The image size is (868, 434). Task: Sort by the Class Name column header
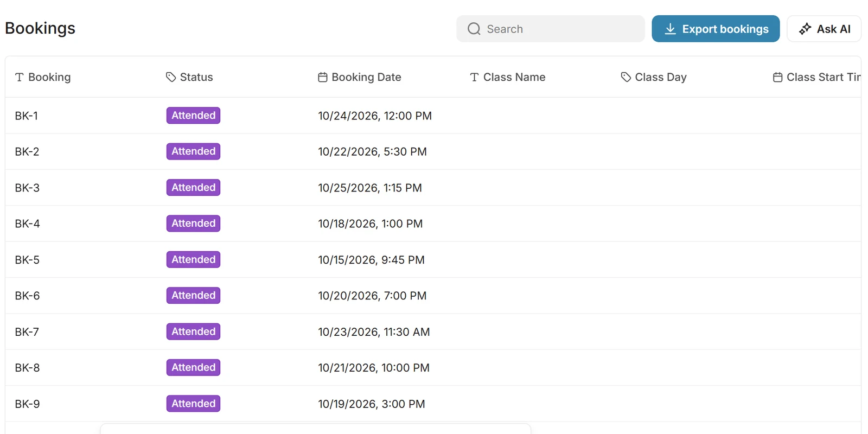(x=514, y=77)
